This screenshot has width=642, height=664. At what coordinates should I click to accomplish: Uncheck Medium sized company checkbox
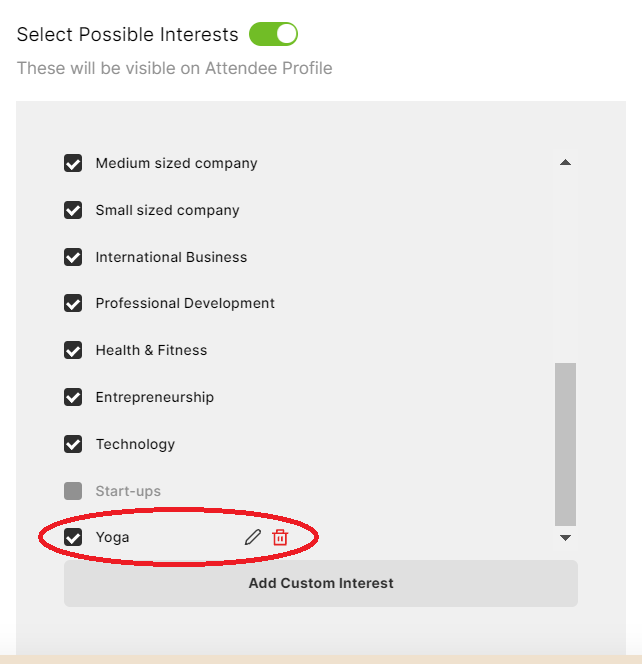coord(73,163)
